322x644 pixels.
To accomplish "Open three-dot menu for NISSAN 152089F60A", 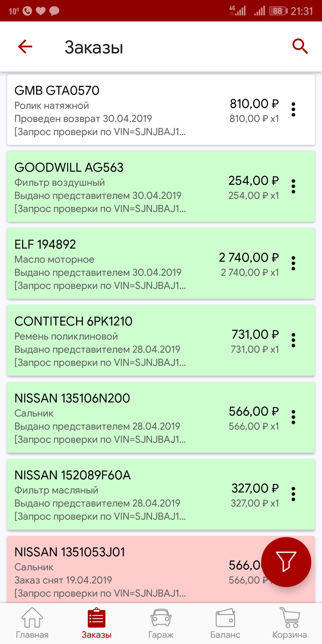I will 293,494.
